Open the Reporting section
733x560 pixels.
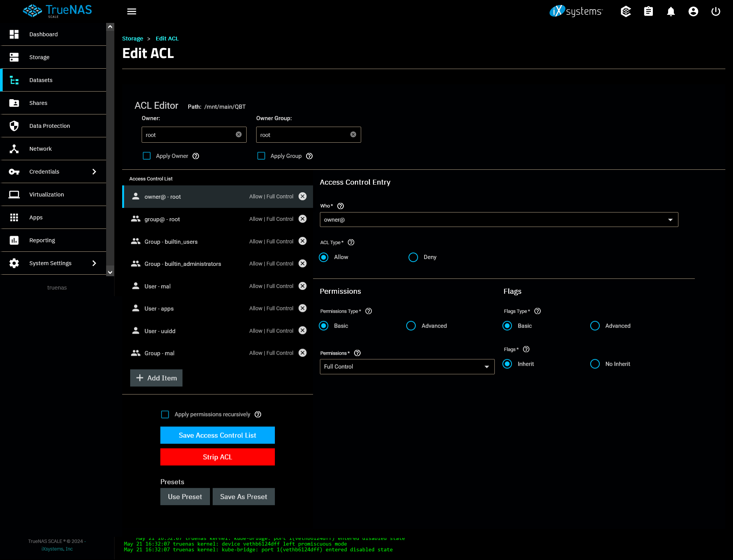click(42, 240)
